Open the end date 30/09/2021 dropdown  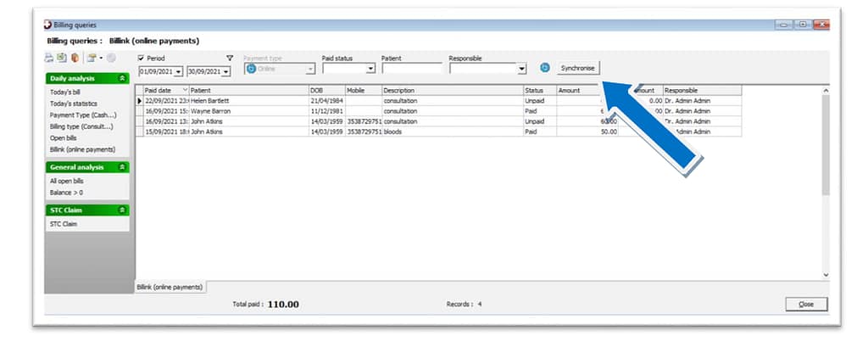point(225,72)
